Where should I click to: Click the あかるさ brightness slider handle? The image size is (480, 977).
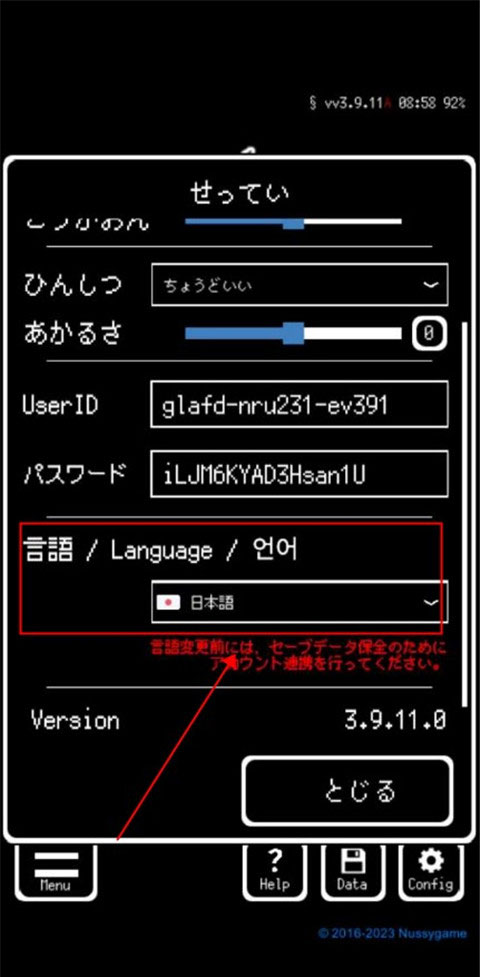tap(293, 333)
